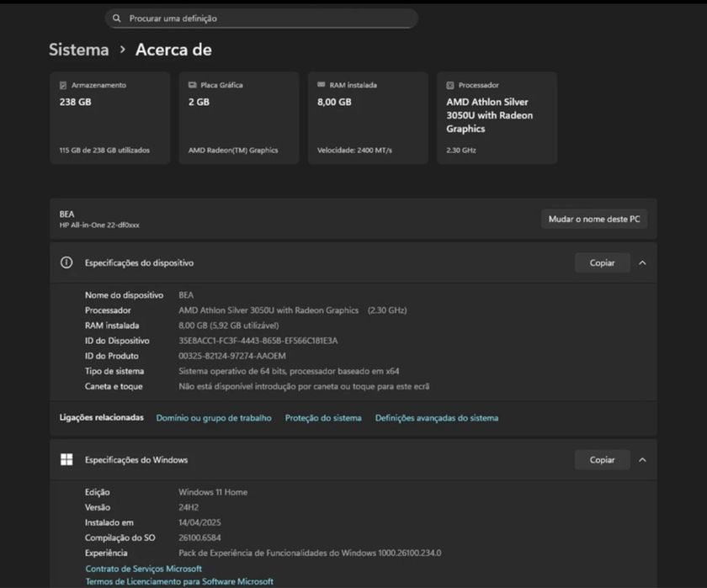This screenshot has width=707, height=588.
Task: Click the Tipo de sistema value text
Action: click(x=289, y=371)
